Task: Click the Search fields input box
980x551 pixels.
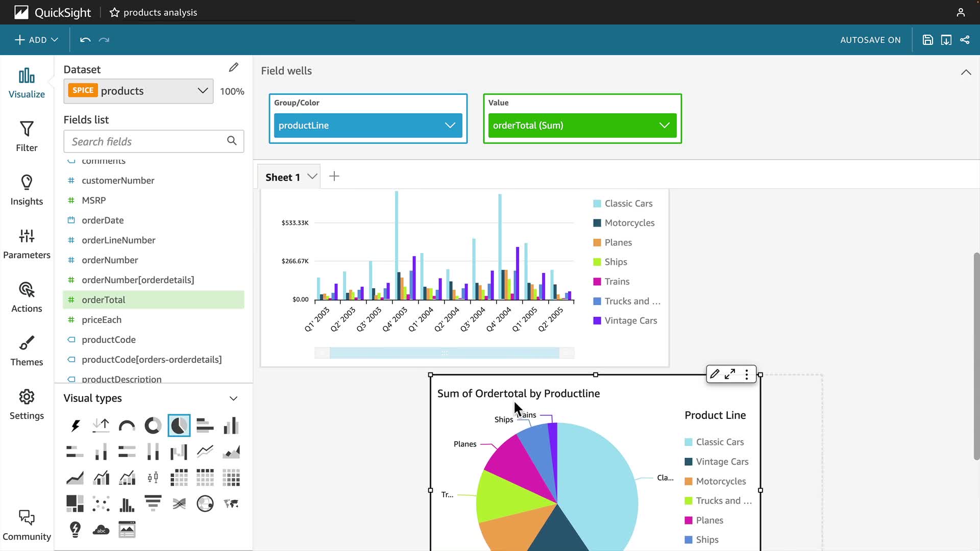Action: pyautogui.click(x=146, y=141)
